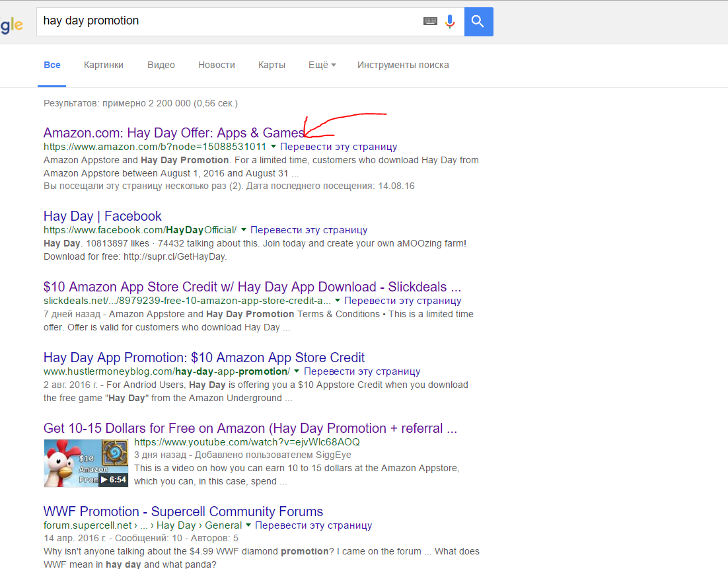Open 'Инструменты поиска' search tools
This screenshot has width=728, height=569.
point(403,65)
